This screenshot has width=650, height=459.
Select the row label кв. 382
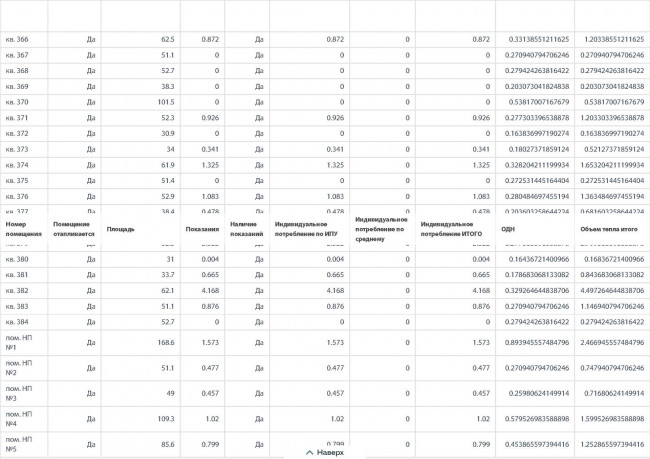tap(17, 291)
